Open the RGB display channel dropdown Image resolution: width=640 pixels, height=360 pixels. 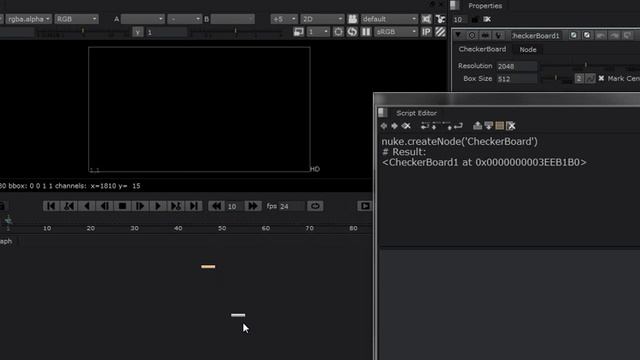[76, 19]
